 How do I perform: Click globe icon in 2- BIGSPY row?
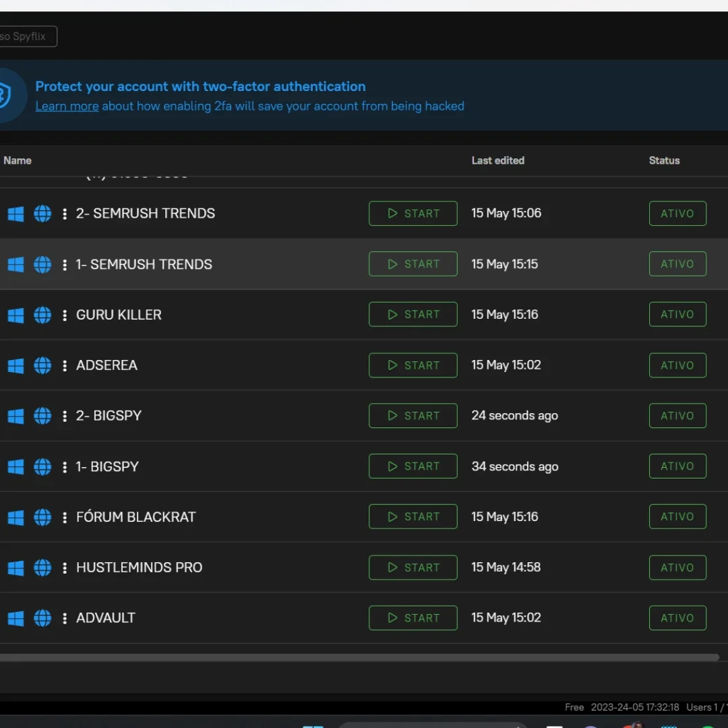[x=42, y=416]
